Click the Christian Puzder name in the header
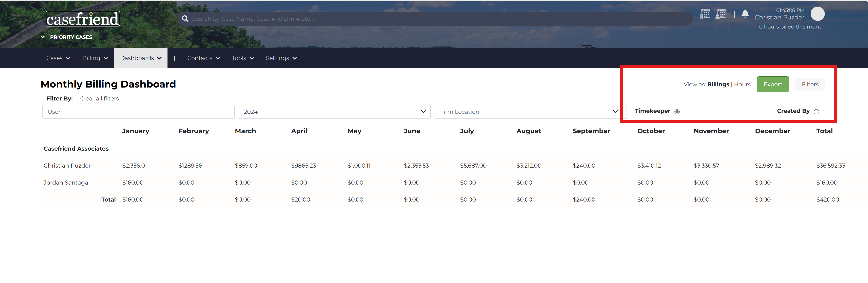Screen dimensions: 868x283 (779, 18)
